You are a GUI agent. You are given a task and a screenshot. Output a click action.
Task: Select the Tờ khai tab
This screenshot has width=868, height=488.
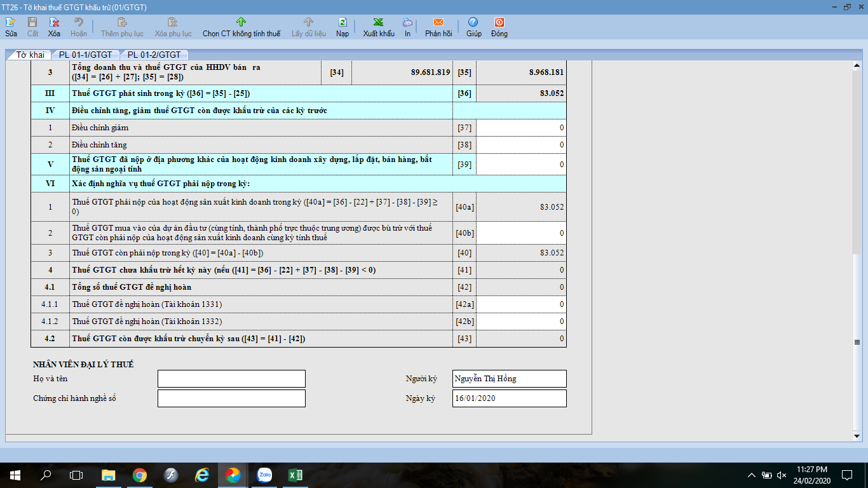[30, 55]
